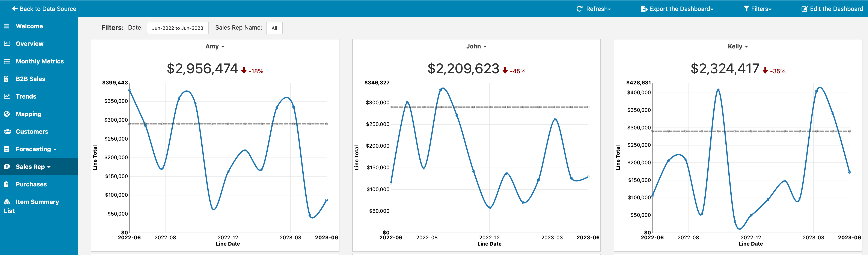Click Edit the Dashboard
Screen dimensions: 868x255
(832, 9)
